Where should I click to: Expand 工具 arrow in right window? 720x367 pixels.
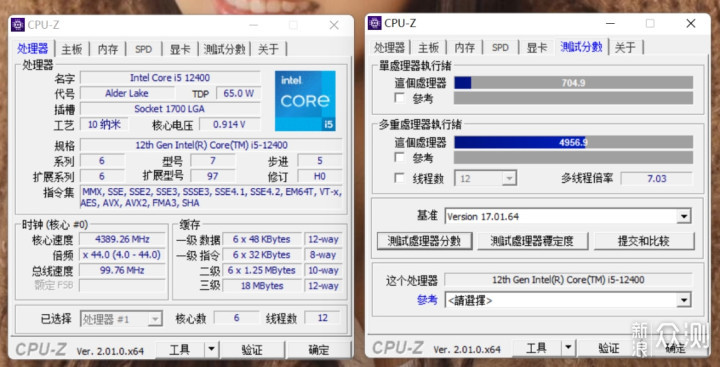point(568,348)
